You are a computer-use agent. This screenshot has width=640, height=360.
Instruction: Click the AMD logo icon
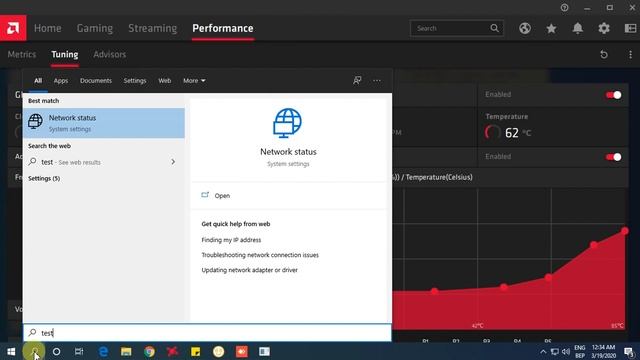pyautogui.click(x=13, y=28)
